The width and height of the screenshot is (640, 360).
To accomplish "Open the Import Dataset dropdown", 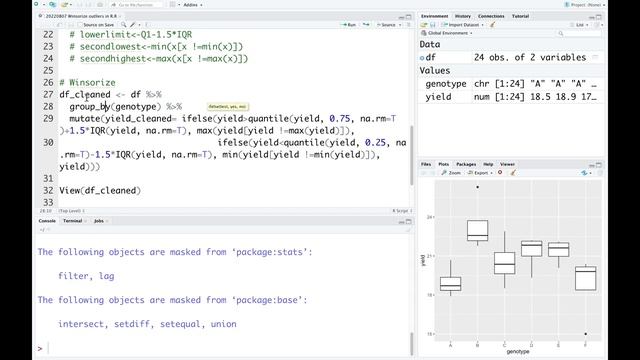I will tap(482, 25).
